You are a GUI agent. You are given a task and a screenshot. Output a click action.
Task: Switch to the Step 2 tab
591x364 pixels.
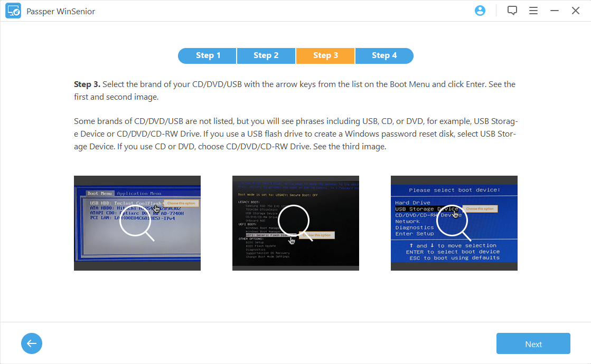(x=266, y=56)
